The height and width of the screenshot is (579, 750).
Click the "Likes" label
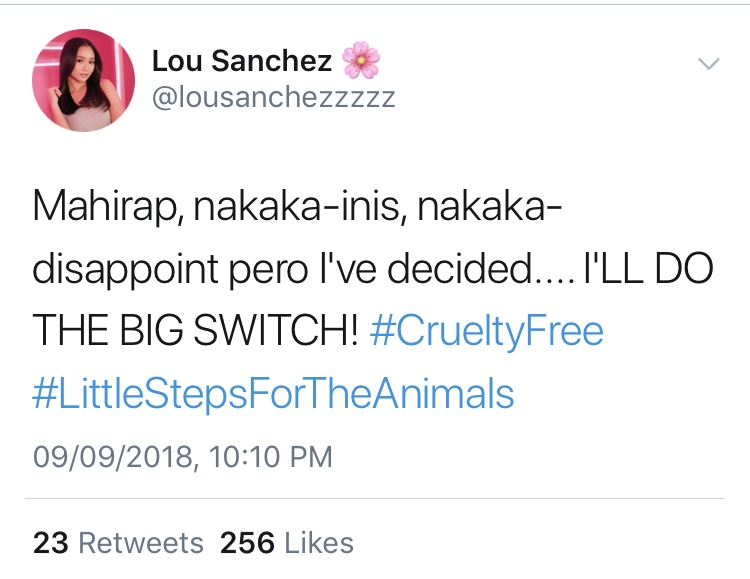(x=319, y=543)
